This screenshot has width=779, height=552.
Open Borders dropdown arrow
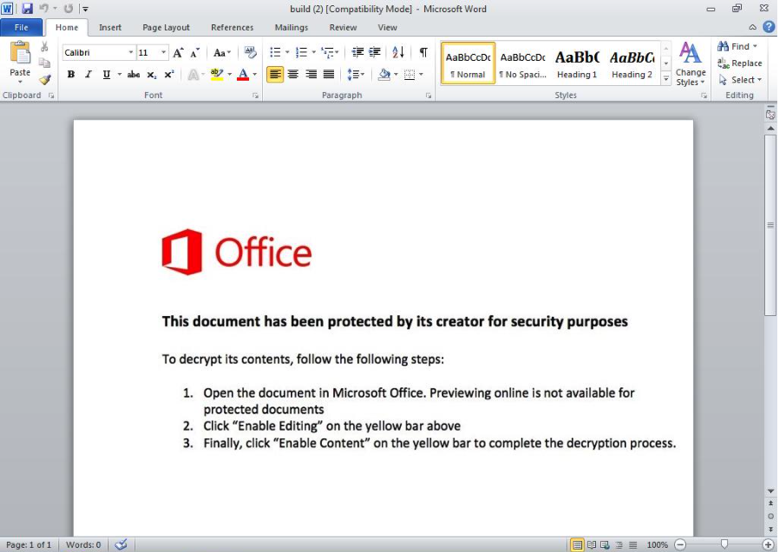pos(421,75)
